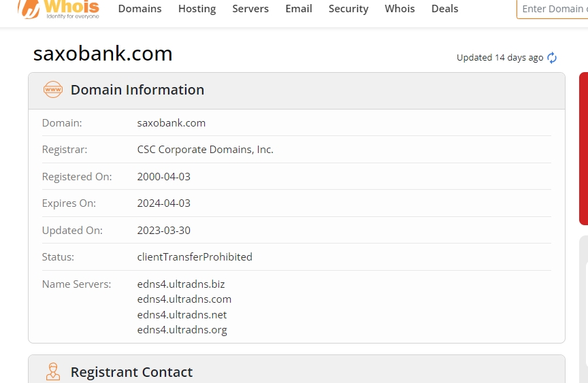588x383 pixels.
Task: Click the www globe icon beside Domain Information
Action: 52,90
